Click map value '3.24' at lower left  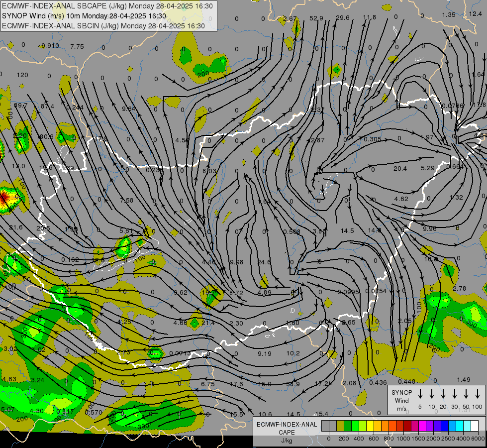pos(38,380)
